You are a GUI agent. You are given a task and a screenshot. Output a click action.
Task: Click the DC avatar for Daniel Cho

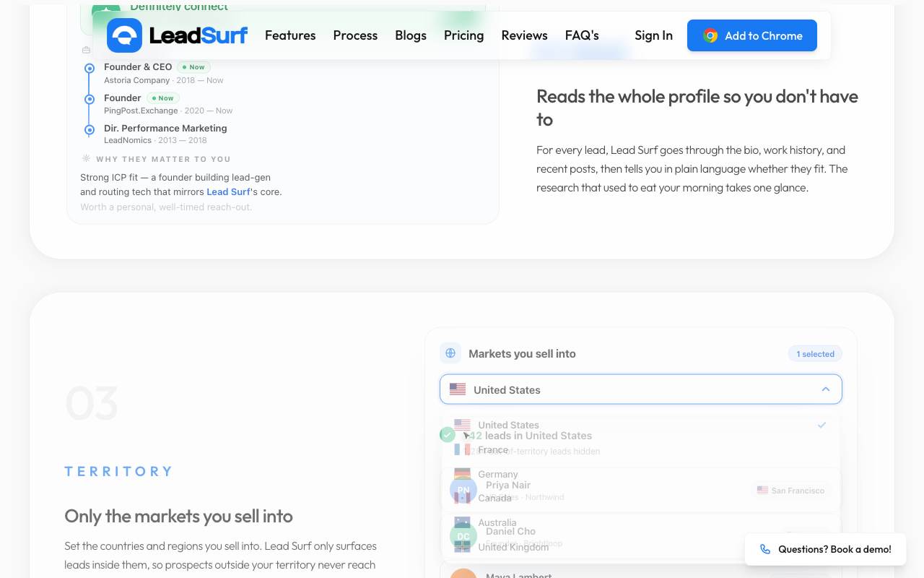(x=463, y=536)
